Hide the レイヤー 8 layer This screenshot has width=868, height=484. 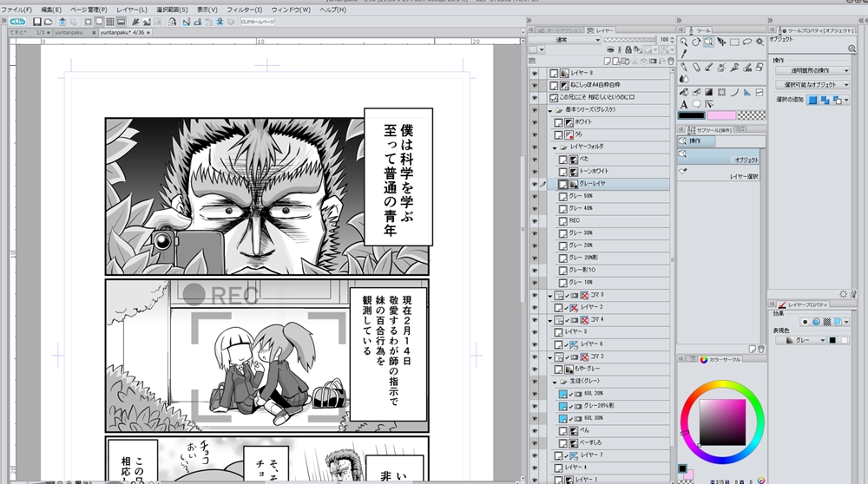click(x=535, y=73)
